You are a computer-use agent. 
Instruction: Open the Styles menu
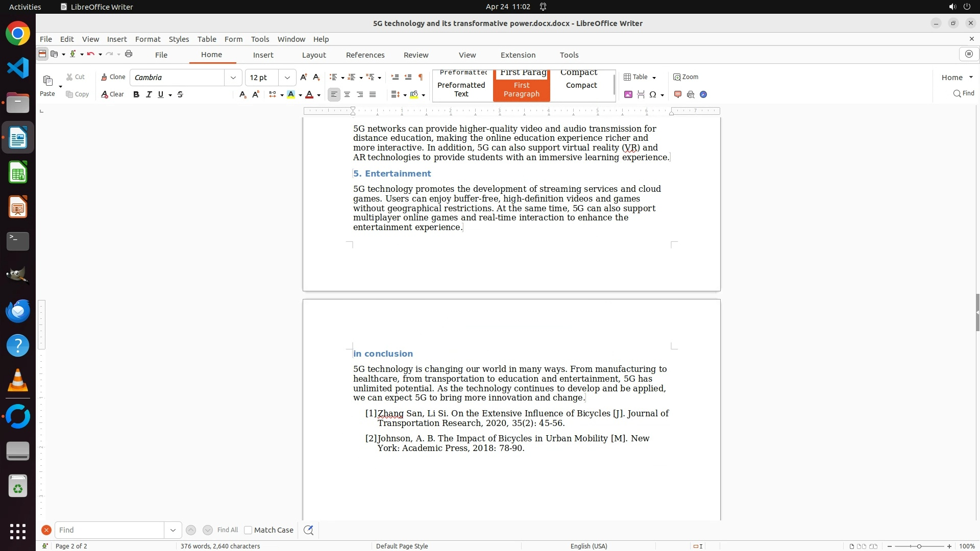pos(179,39)
